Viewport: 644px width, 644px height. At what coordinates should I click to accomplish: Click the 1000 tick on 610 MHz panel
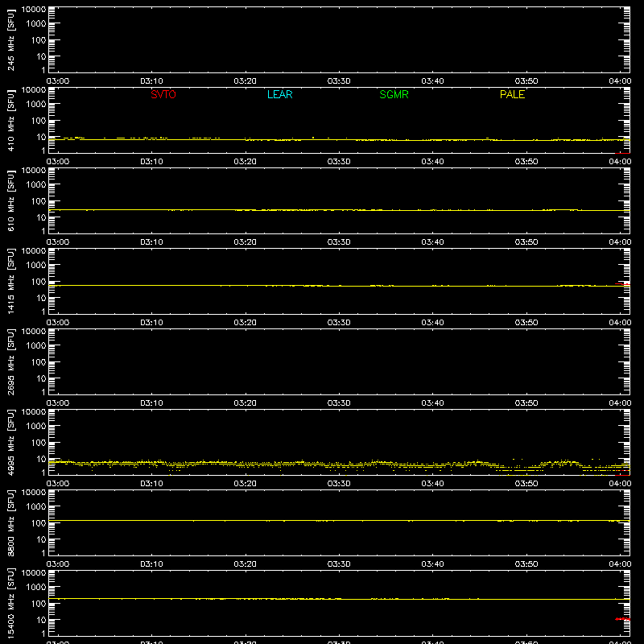[x=35, y=184]
